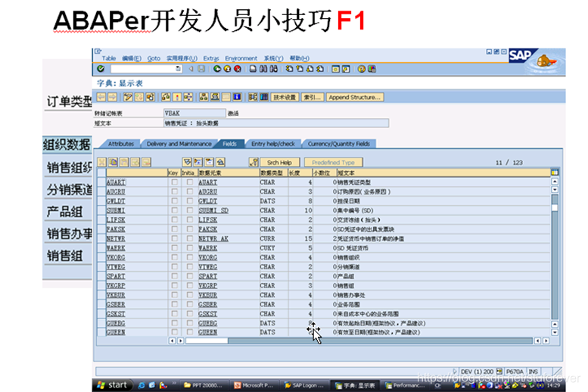
Task: Click scroll-down arrow at table's bottom right
Action: [555, 332]
